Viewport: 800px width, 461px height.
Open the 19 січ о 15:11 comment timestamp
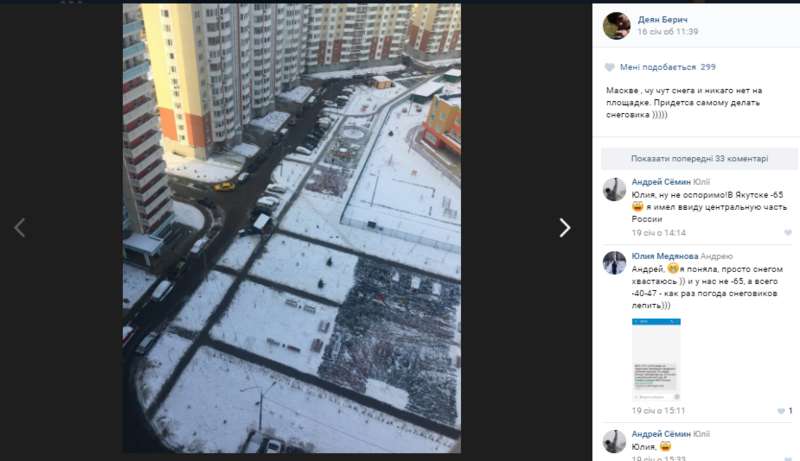(x=658, y=411)
